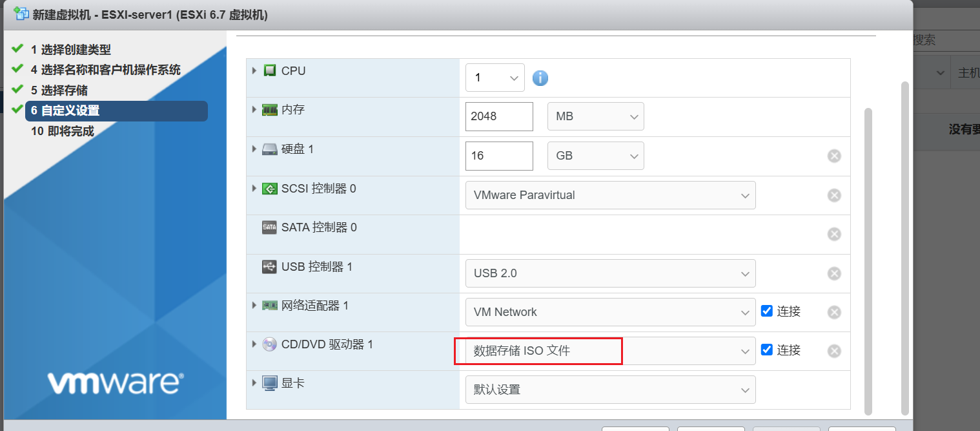Expand the 显卡 settings row
The height and width of the screenshot is (431, 980).
[254, 383]
